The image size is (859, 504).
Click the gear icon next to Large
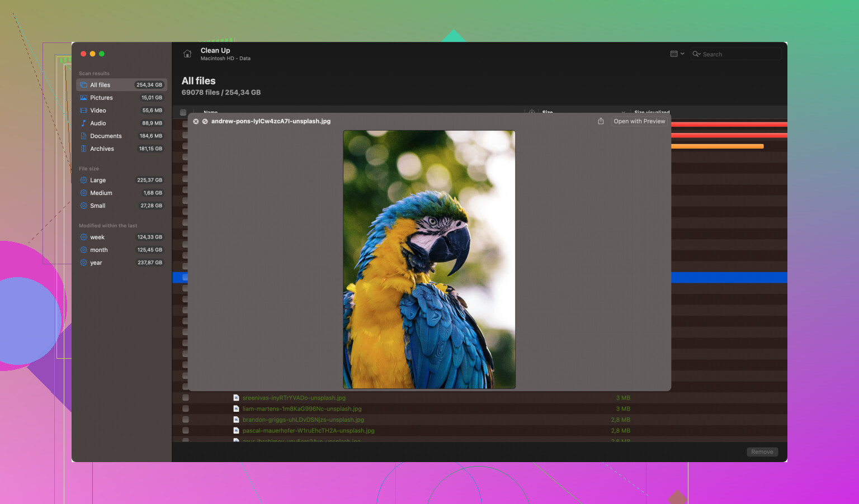point(83,180)
